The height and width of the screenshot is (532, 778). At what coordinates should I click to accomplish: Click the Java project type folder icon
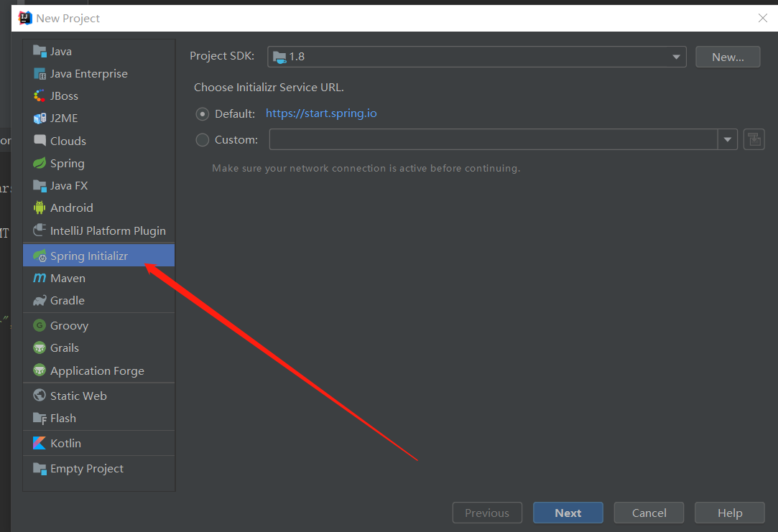coord(40,51)
